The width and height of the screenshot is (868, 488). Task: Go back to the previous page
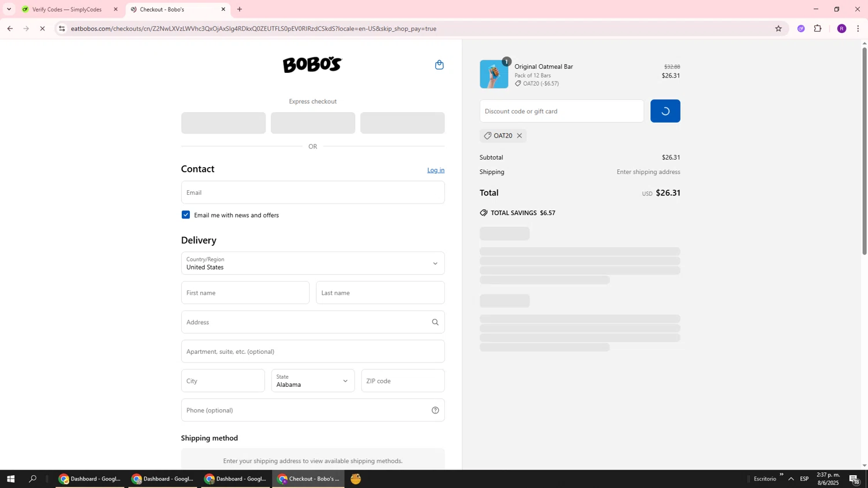click(x=10, y=28)
